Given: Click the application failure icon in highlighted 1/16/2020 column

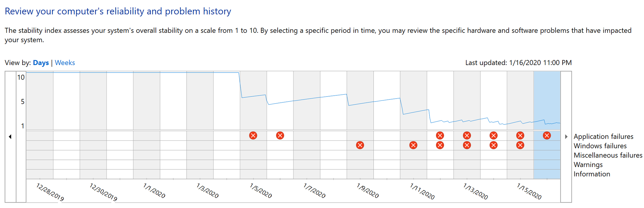Looking at the screenshot, I should (547, 136).
